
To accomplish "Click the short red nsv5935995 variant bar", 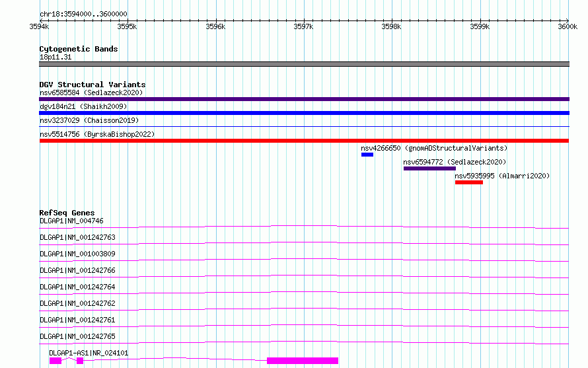I will click(469, 182).
